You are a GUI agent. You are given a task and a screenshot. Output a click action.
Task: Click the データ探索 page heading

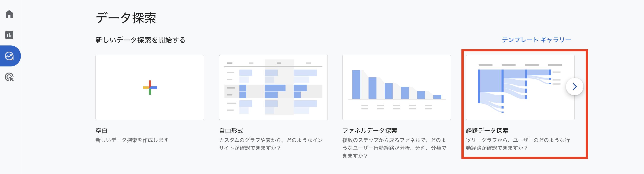click(126, 18)
